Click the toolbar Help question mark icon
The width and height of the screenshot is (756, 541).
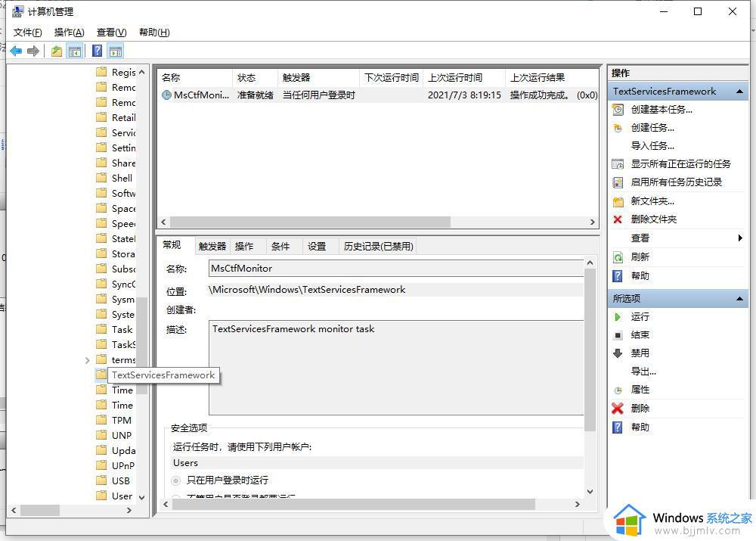click(97, 51)
